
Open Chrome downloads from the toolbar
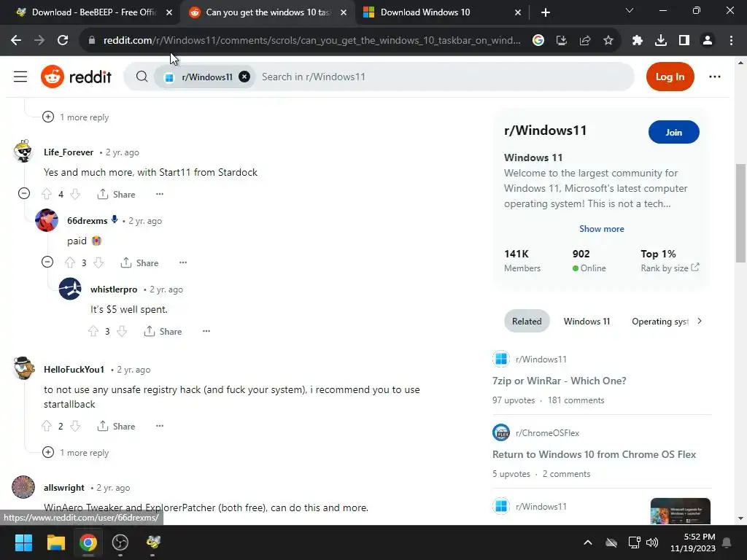(x=661, y=41)
